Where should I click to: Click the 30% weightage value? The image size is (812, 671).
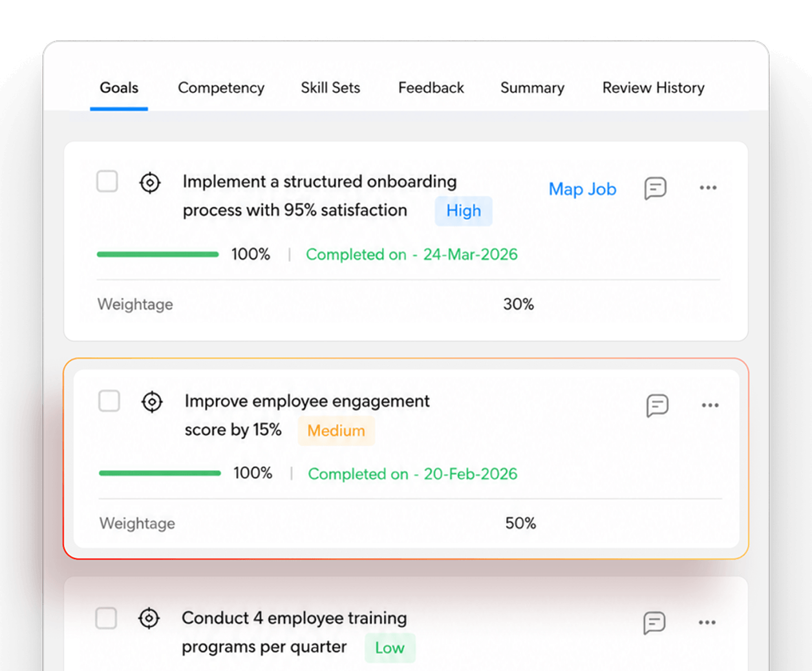click(x=518, y=304)
